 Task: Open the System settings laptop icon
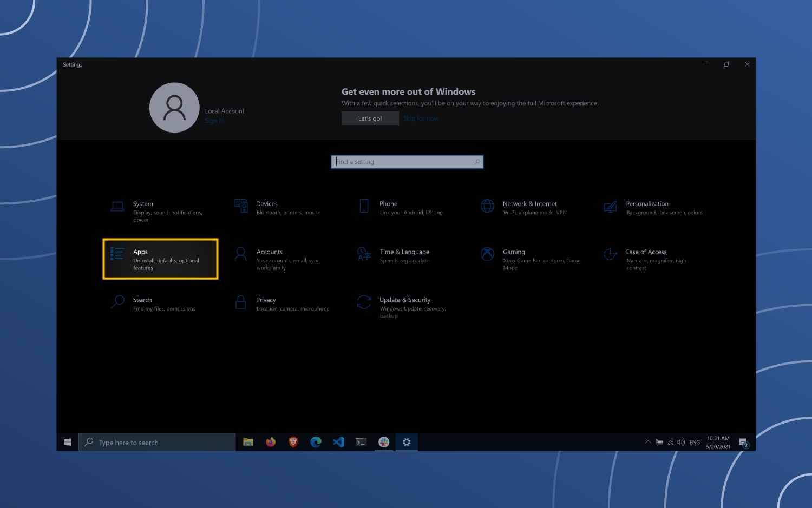pyautogui.click(x=117, y=206)
